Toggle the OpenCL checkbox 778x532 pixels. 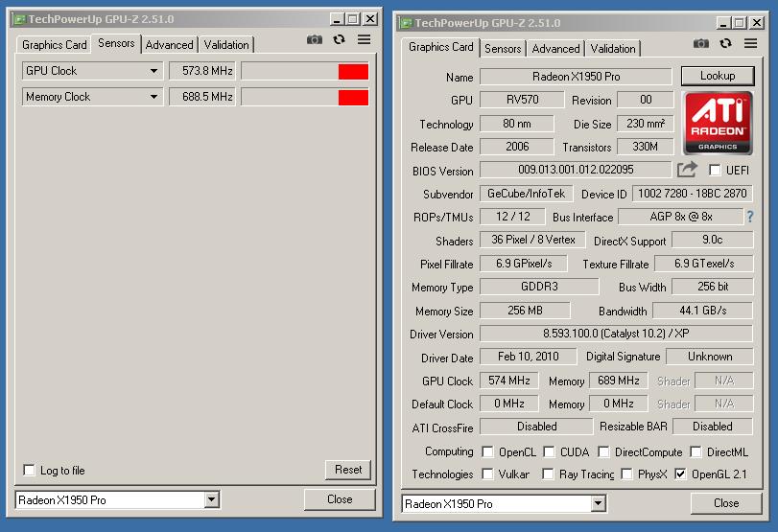[487, 451]
